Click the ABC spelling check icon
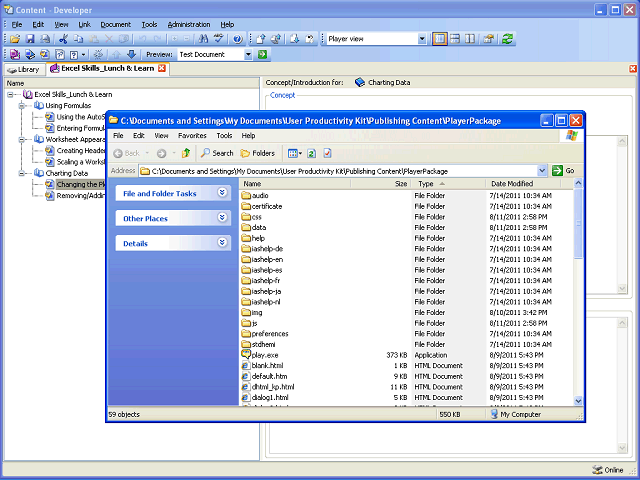Image resolution: width=640 pixels, height=480 pixels. (x=218, y=39)
